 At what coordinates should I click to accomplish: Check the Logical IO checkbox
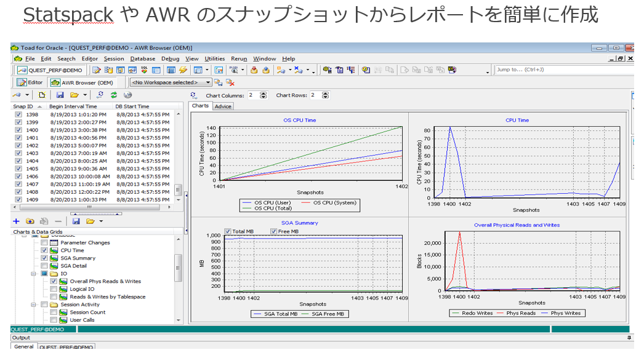(54, 289)
